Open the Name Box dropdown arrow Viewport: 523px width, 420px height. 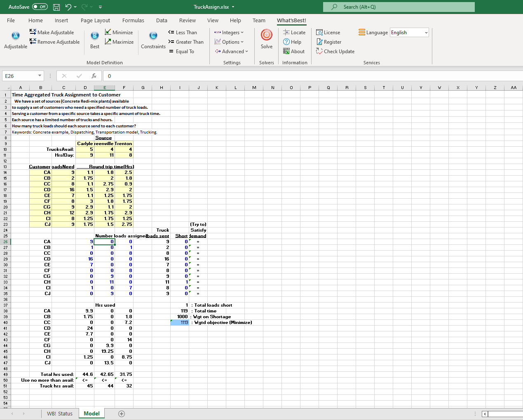[x=40, y=76]
